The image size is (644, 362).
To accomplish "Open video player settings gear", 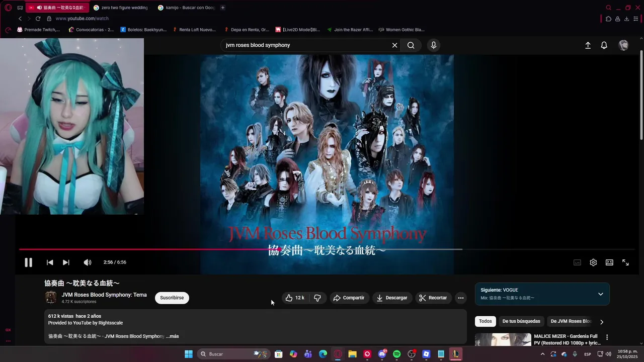I will pyautogui.click(x=593, y=262).
